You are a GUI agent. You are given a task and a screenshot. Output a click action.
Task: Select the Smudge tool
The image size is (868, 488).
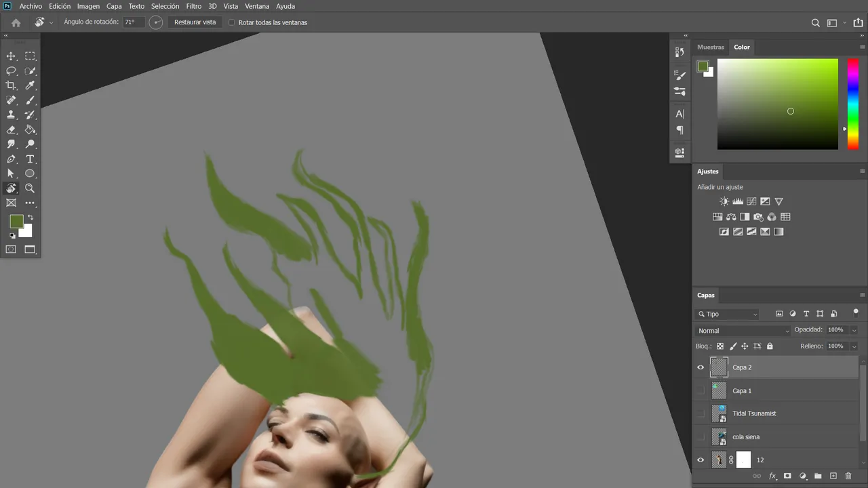click(x=11, y=144)
